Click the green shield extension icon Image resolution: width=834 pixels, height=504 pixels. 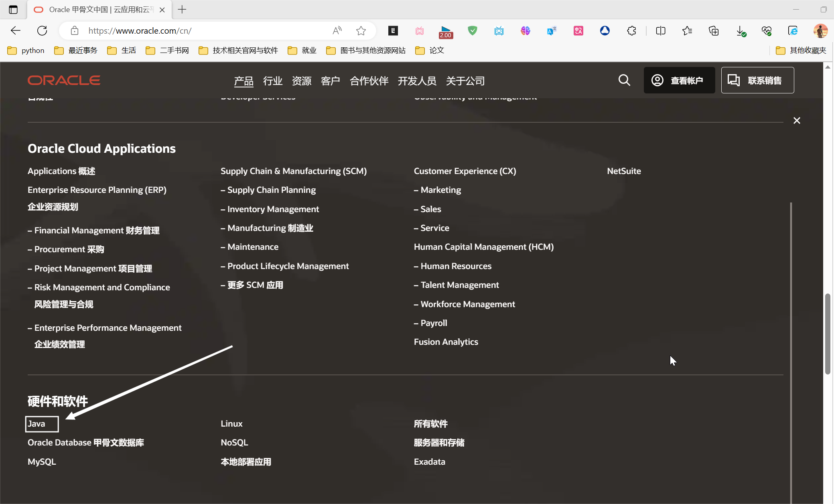(x=473, y=30)
